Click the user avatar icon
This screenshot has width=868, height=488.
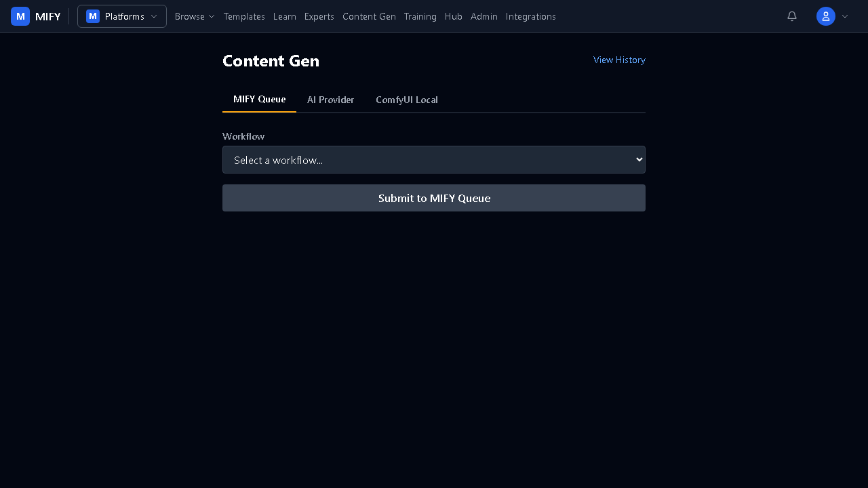(825, 16)
